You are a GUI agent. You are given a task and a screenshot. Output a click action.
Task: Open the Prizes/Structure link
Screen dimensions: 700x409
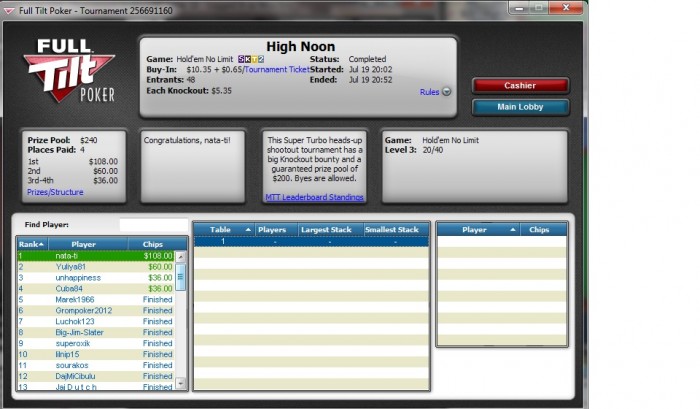pos(55,192)
